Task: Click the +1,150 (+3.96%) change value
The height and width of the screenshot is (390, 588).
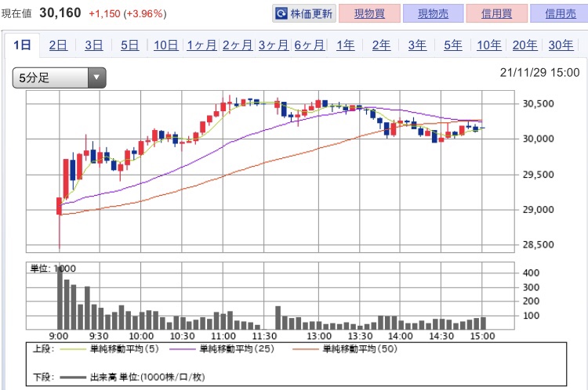Action: 128,14
